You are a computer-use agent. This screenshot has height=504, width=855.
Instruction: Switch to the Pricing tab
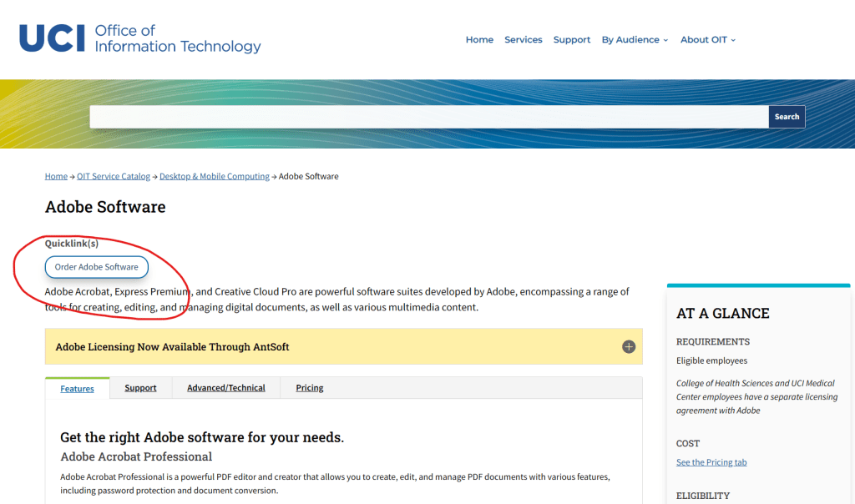(309, 388)
